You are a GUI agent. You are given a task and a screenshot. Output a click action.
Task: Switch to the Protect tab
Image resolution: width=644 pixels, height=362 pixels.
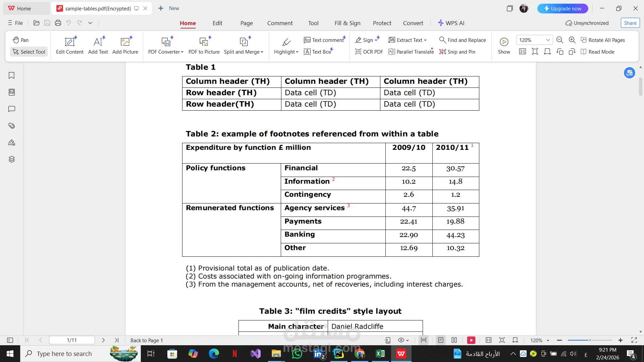coord(382,23)
